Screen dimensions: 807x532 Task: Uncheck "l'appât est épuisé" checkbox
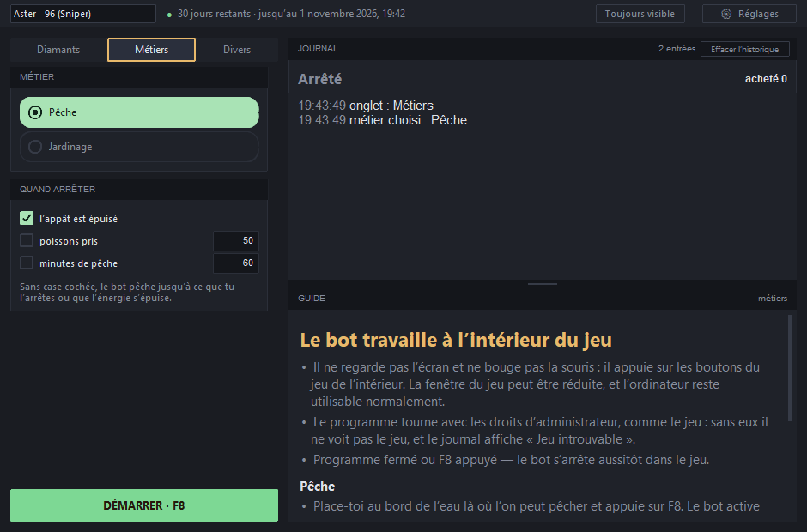[x=27, y=218]
